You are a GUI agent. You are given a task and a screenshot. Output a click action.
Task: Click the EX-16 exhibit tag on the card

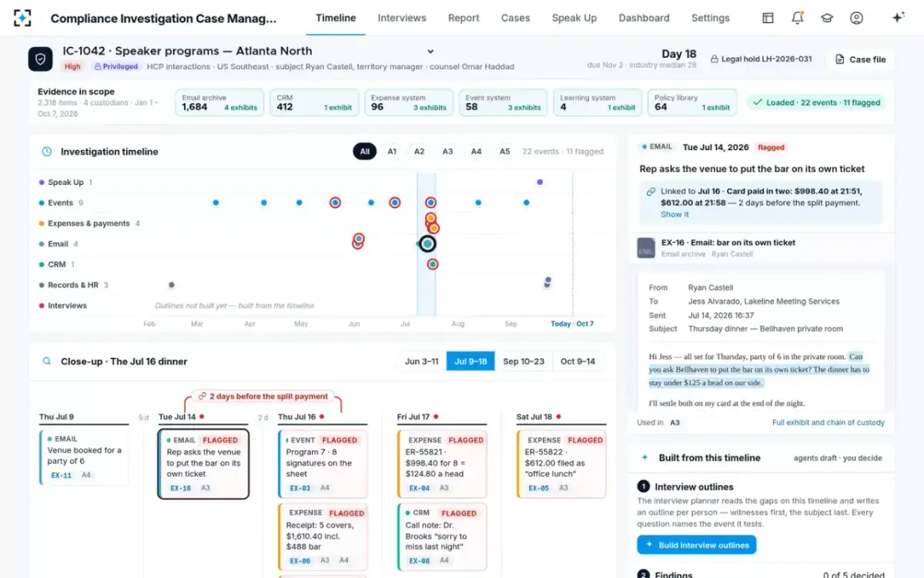point(181,488)
